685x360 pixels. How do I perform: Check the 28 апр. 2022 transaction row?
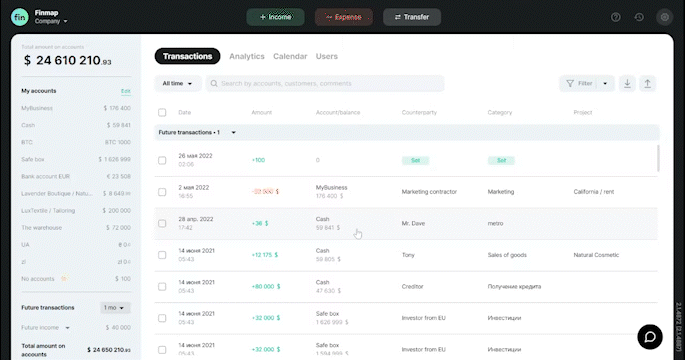click(162, 223)
